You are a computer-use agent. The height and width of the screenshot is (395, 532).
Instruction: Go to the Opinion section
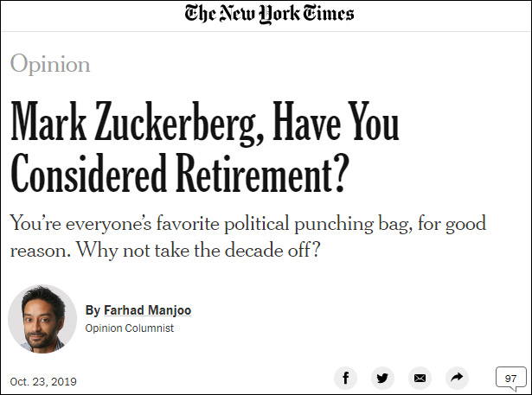[x=50, y=64]
